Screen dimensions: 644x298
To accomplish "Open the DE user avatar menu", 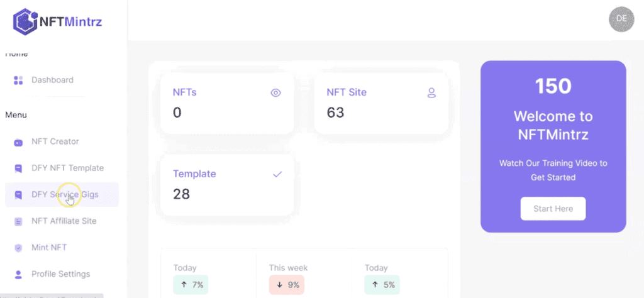I will tap(621, 19).
